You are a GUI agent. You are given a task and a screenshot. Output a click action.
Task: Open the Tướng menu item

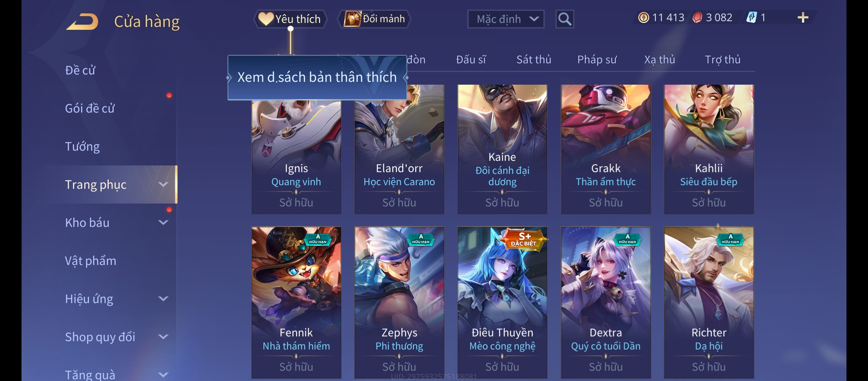[82, 146]
